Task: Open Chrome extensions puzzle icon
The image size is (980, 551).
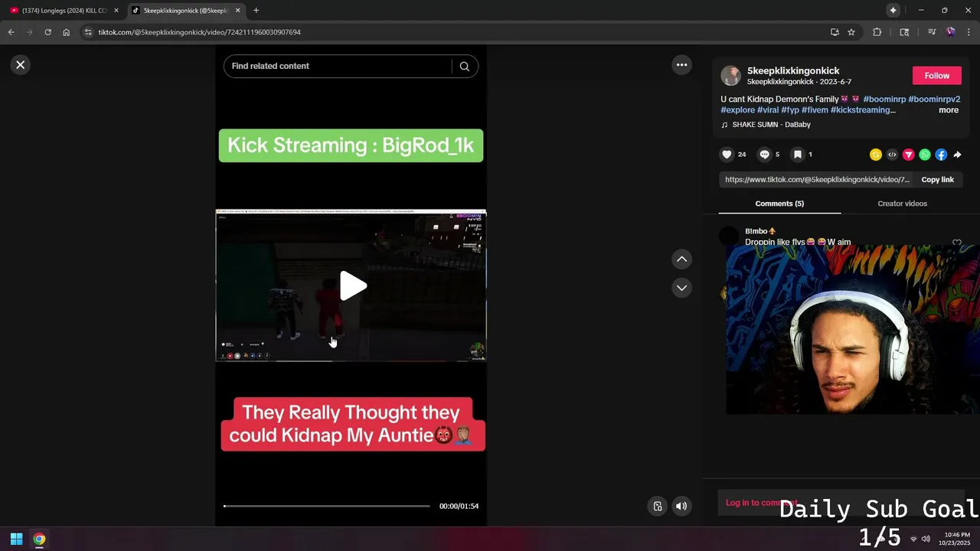Action: pyautogui.click(x=877, y=32)
